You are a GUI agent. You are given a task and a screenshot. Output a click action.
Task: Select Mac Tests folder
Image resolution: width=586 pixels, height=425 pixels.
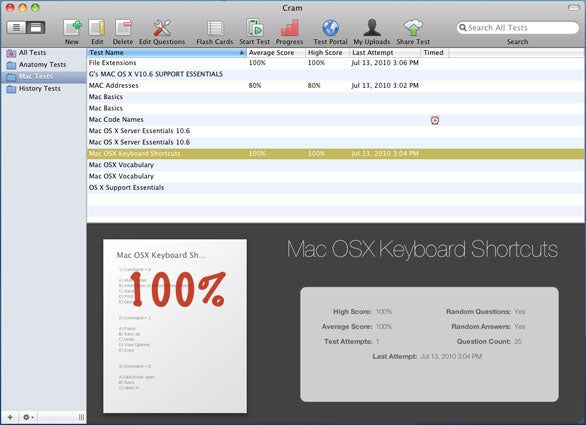click(43, 77)
